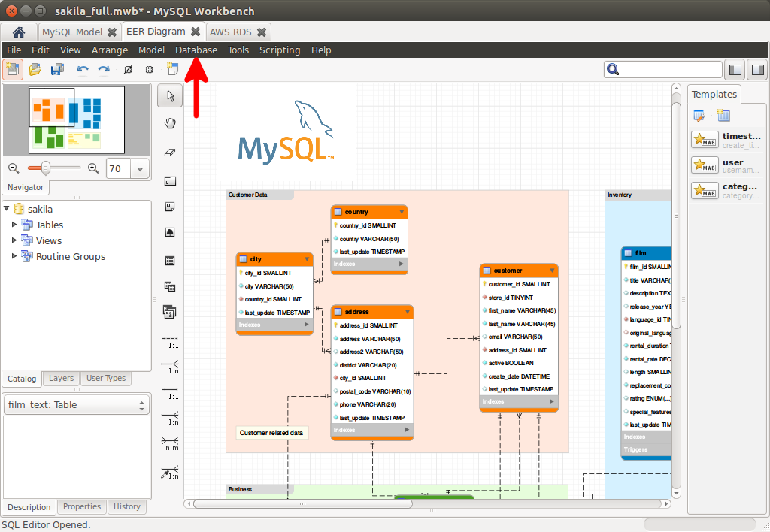Undo the last action

[83, 69]
